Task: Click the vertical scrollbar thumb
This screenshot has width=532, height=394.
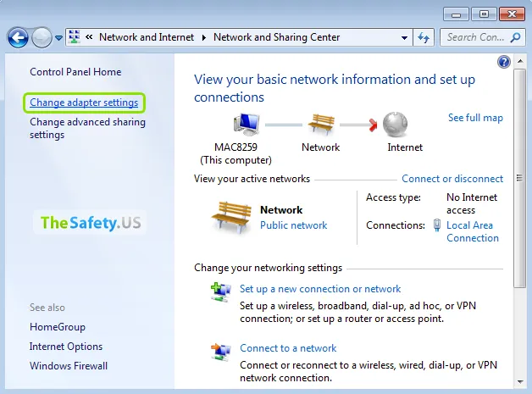Action: click(519, 178)
